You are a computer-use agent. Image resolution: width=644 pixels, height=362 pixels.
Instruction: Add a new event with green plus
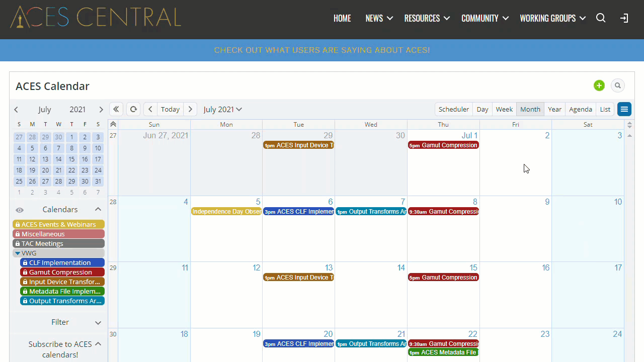click(599, 85)
